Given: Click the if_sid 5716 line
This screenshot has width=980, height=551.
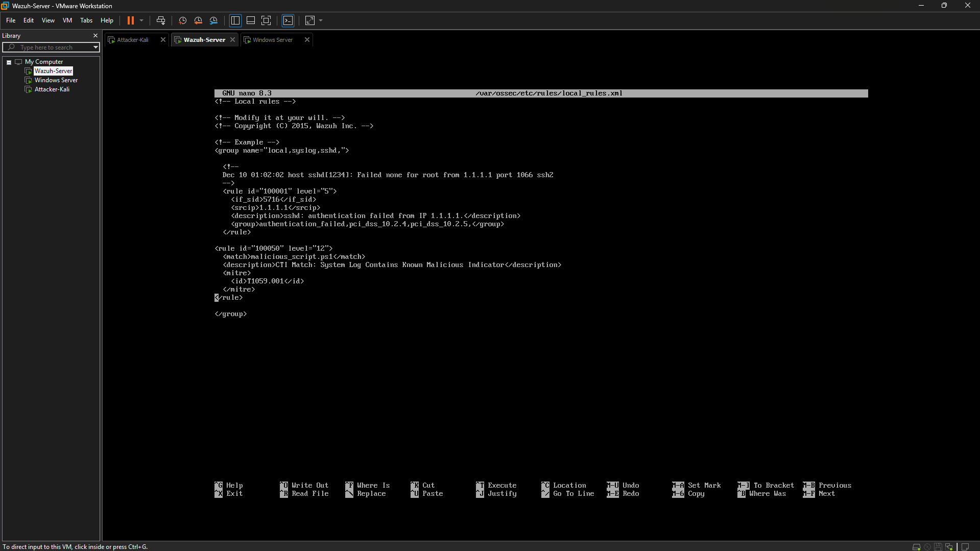Looking at the screenshot, I should tap(274, 200).
